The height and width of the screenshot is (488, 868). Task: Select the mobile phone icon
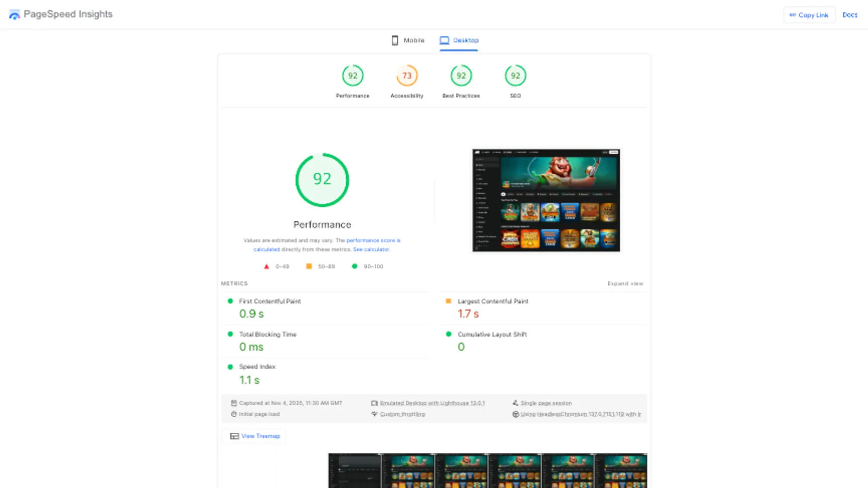(395, 40)
